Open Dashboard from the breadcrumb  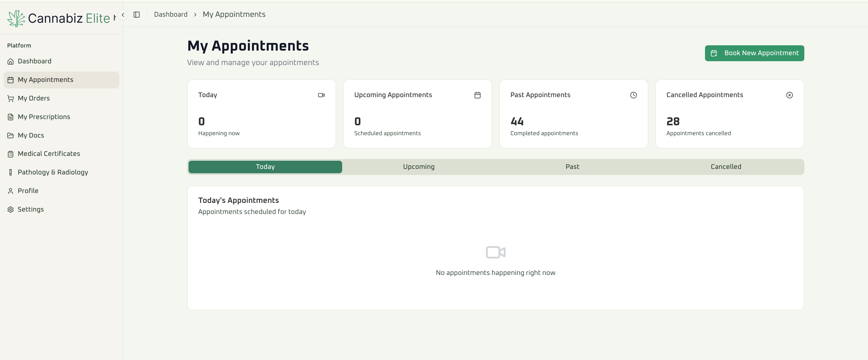click(171, 14)
